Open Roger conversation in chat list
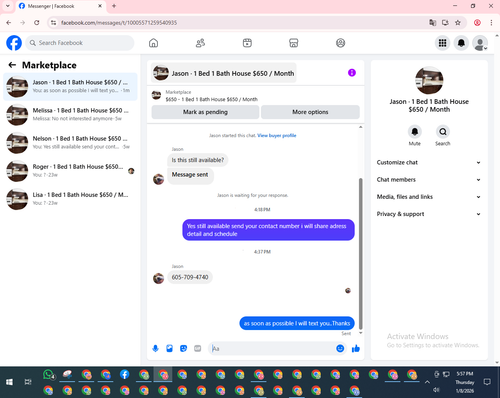 click(x=70, y=171)
